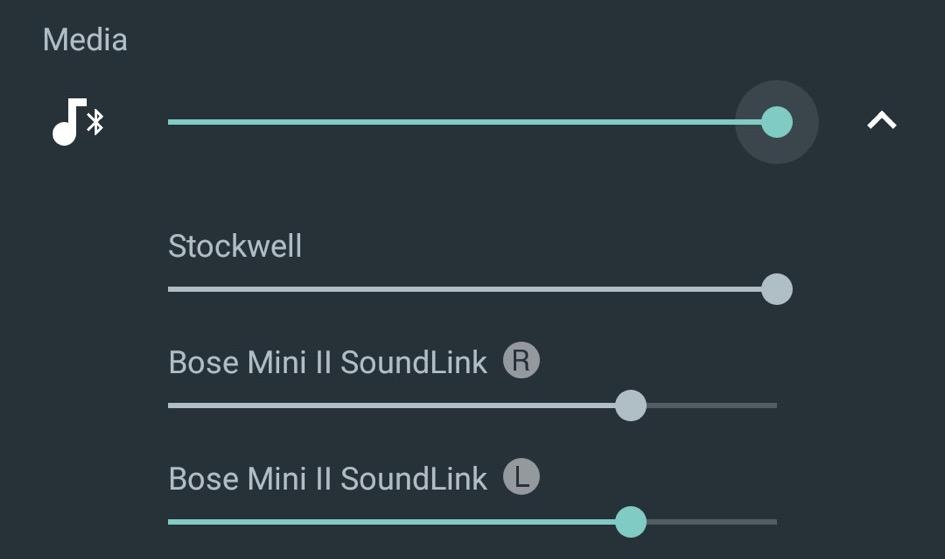The height and width of the screenshot is (559, 945).
Task: Select the Bose Mini II SoundLink right label
Action: coord(328,362)
